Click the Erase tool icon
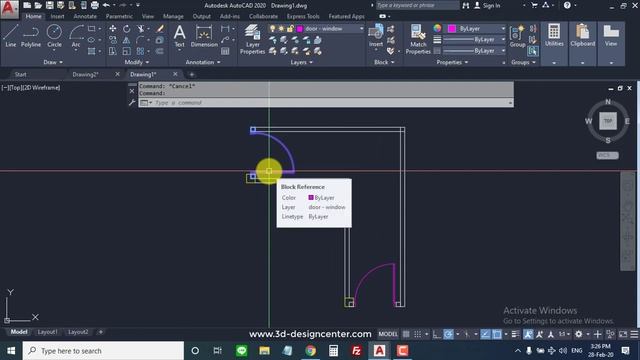640x360 pixels. point(160,29)
